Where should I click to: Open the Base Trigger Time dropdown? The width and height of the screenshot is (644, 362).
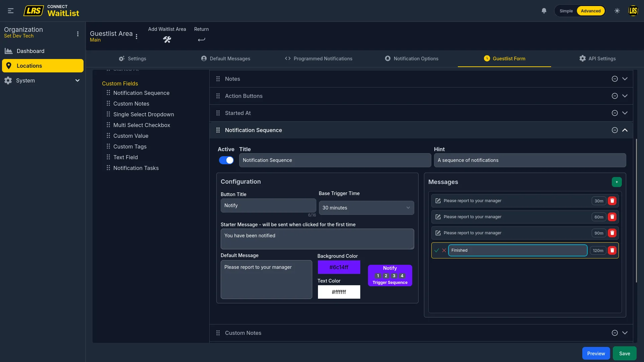click(366, 208)
